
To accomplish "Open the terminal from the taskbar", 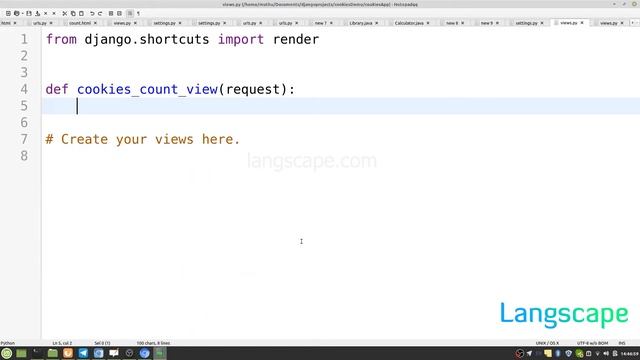I will [x=37, y=353].
